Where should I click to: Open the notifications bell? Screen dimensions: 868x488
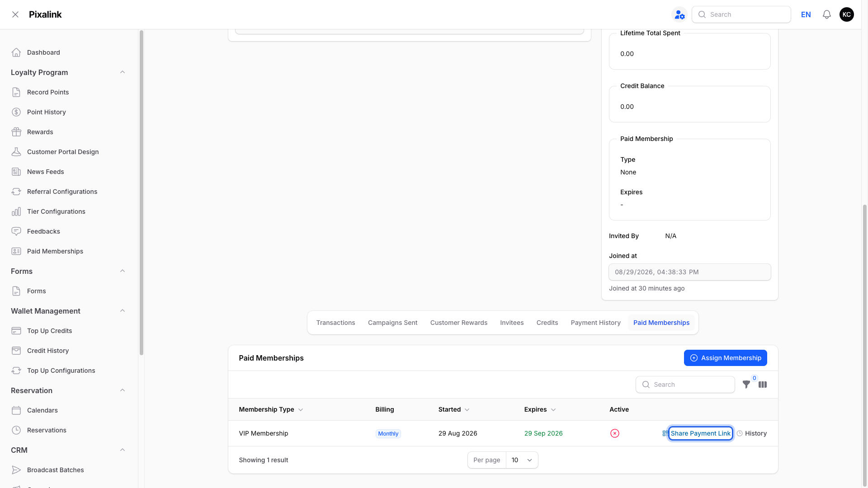[827, 14]
